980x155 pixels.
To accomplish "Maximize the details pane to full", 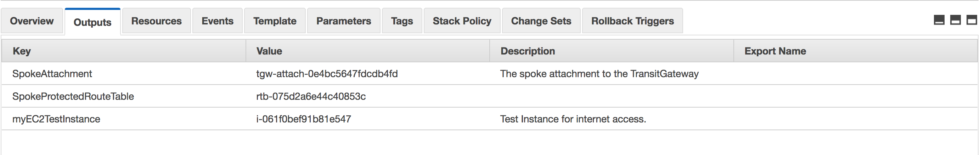I will 971,20.
